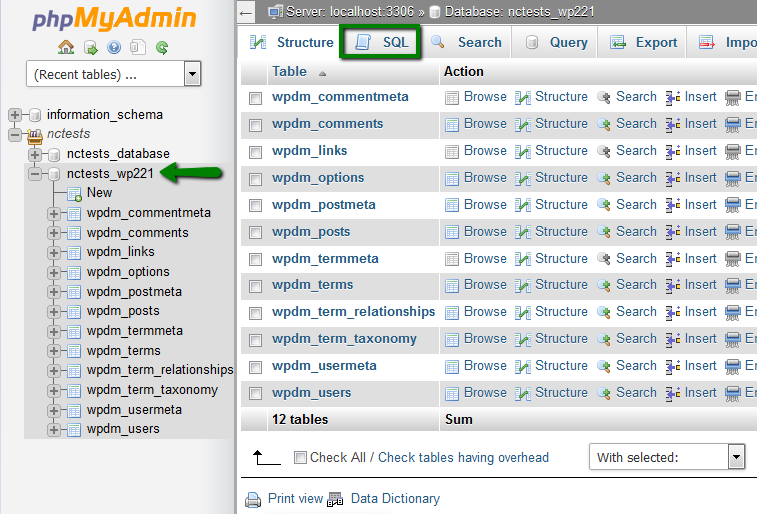Image resolution: width=757 pixels, height=514 pixels.
Task: Expand wpdm_usermeta in navigation tree
Action: [54, 411]
